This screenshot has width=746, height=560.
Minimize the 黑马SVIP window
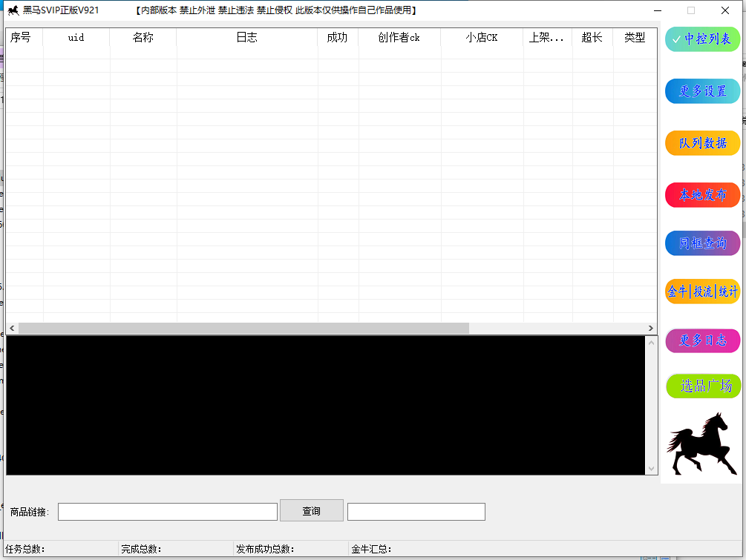pyautogui.click(x=658, y=10)
